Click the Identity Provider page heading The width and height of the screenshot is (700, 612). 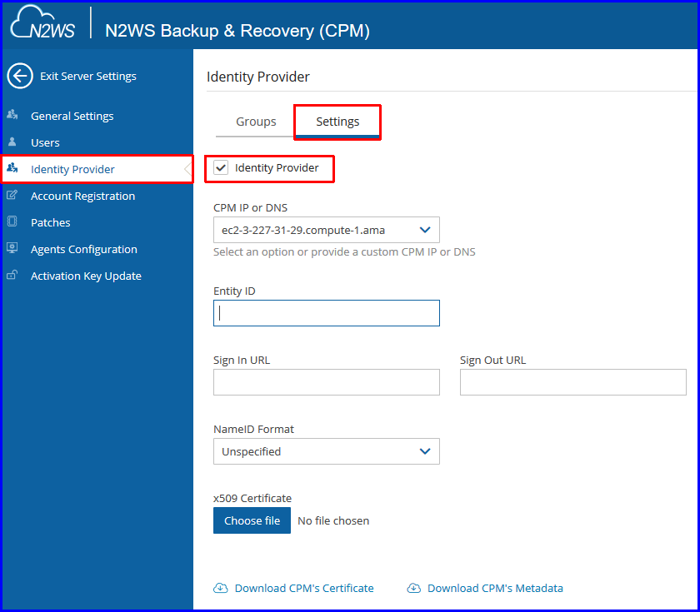click(x=258, y=77)
